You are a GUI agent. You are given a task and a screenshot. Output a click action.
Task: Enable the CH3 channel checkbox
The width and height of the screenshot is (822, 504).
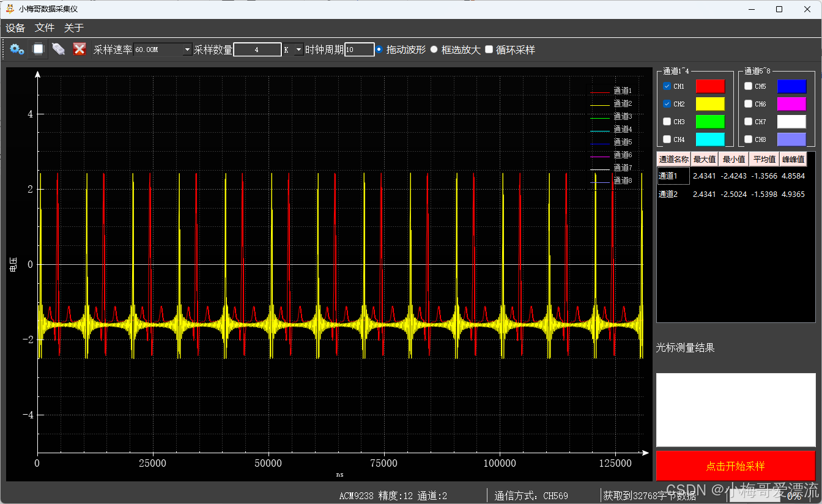point(666,122)
